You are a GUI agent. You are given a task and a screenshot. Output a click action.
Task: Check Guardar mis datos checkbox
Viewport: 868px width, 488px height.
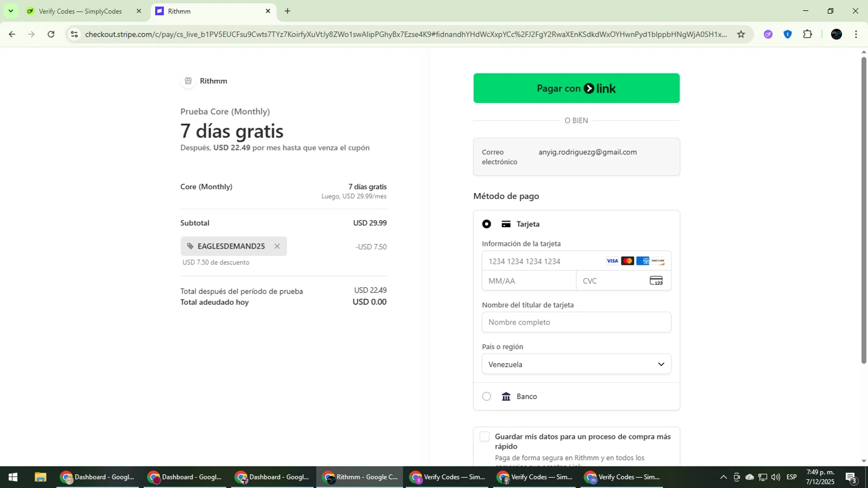coord(485,437)
